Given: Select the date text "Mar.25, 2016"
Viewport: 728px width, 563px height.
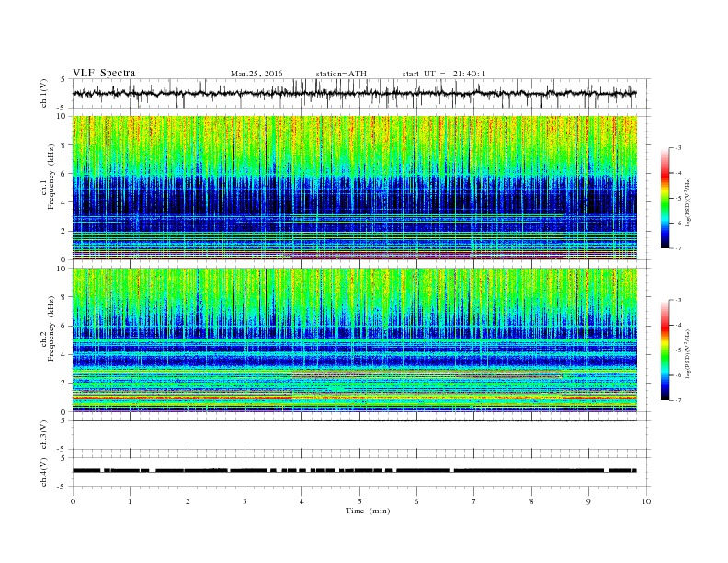Looking at the screenshot, I should coord(256,74).
